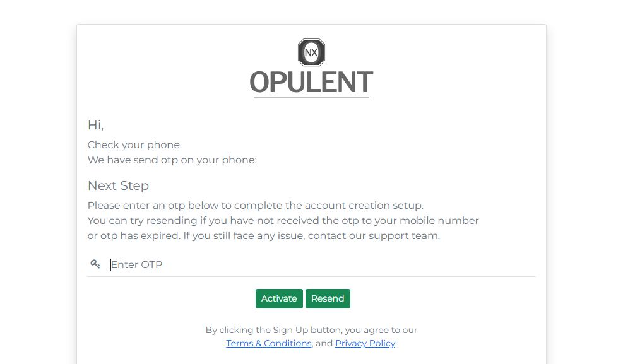The height and width of the screenshot is (364, 635).
Task: Open the Privacy Policy link
Action: tap(365, 343)
